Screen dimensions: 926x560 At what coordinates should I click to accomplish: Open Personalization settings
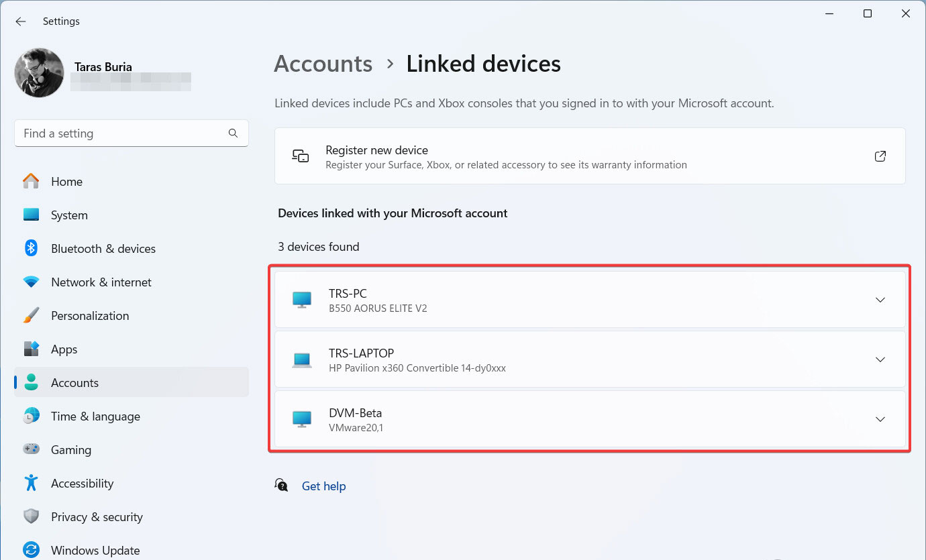click(90, 316)
